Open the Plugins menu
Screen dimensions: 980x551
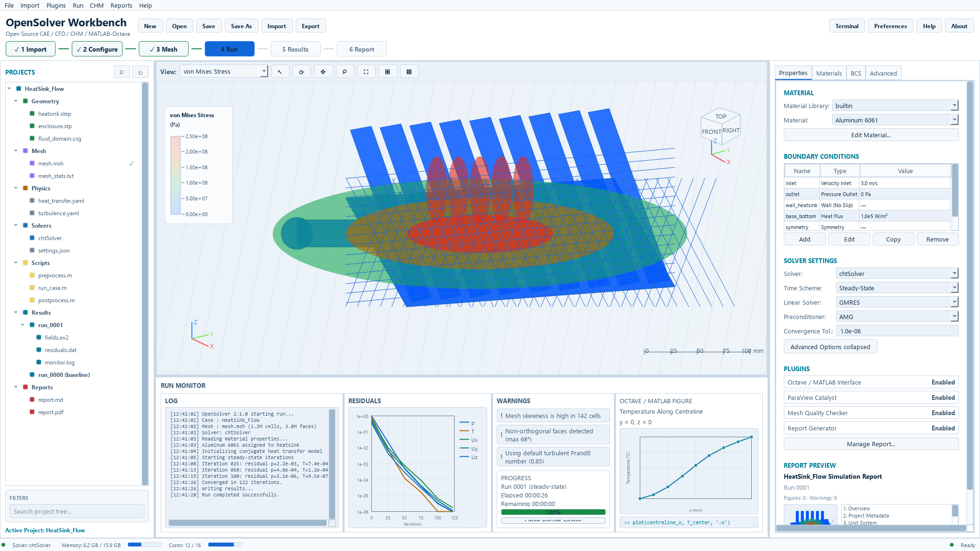point(56,5)
